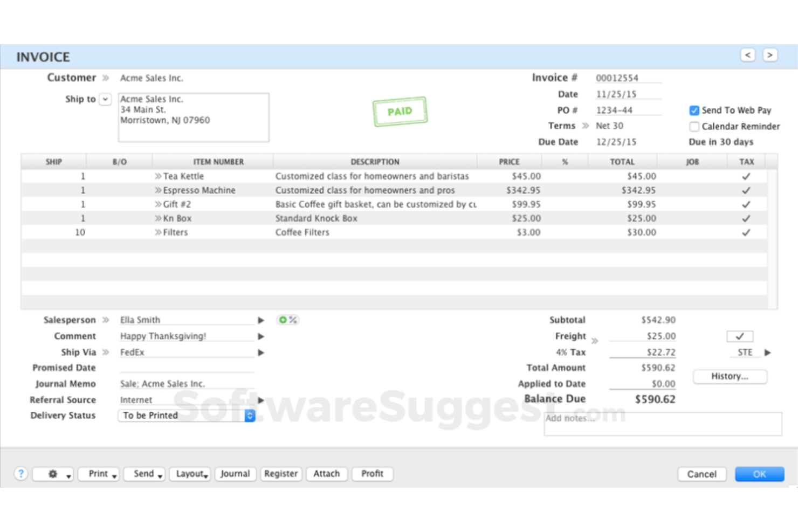Open the gear settings menu

click(53, 474)
